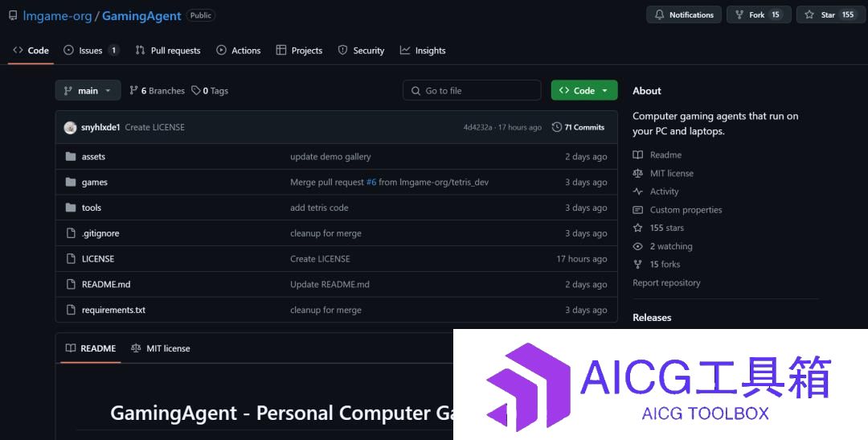868x440 pixels.
Task: Click the Pull requests icon
Action: pyautogui.click(x=140, y=50)
